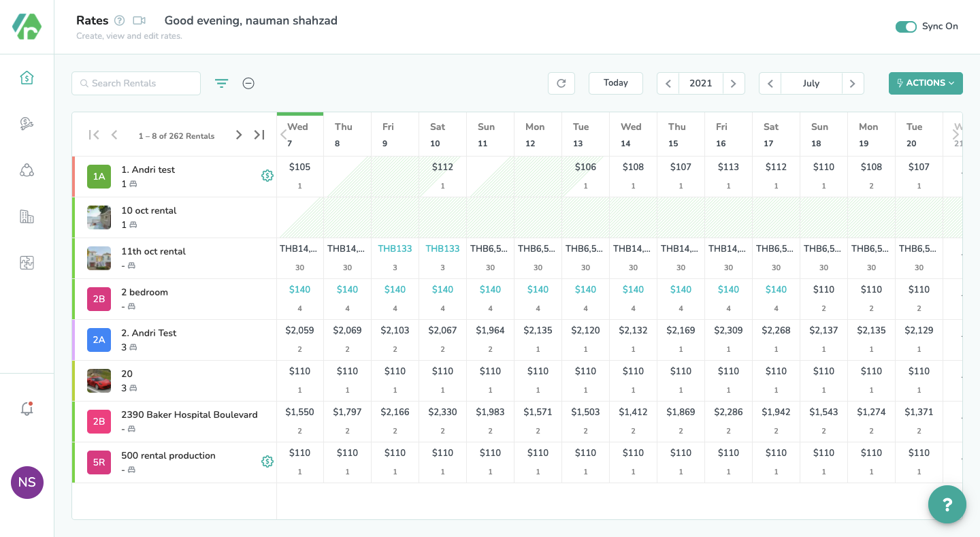980x537 pixels.
Task: Open the 11th oct rental photo thumbnail
Action: pyautogui.click(x=99, y=258)
